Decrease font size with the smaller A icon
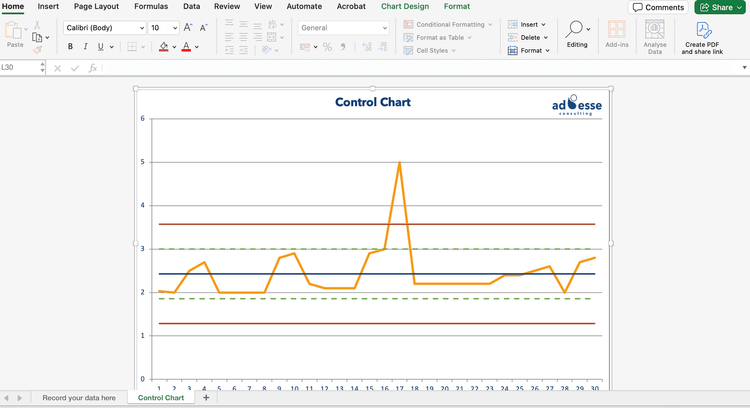Image resolution: width=750 pixels, height=408 pixels. coord(203,28)
